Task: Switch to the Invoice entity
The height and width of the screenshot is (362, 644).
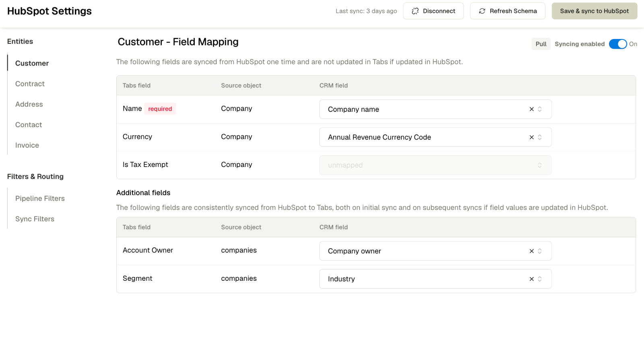Action: (27, 145)
